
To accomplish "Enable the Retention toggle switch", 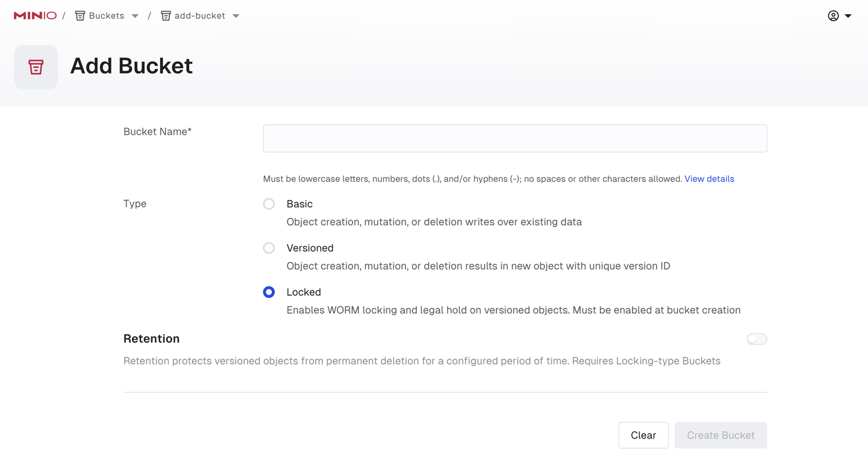I will (756, 339).
